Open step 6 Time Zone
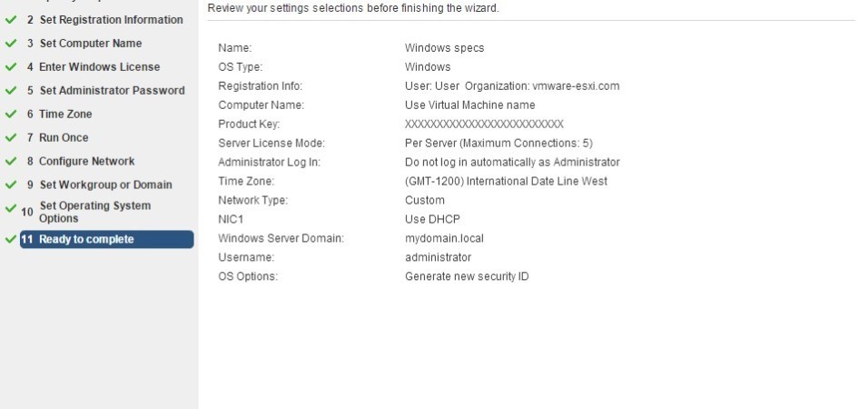The height and width of the screenshot is (409, 868). (x=59, y=115)
